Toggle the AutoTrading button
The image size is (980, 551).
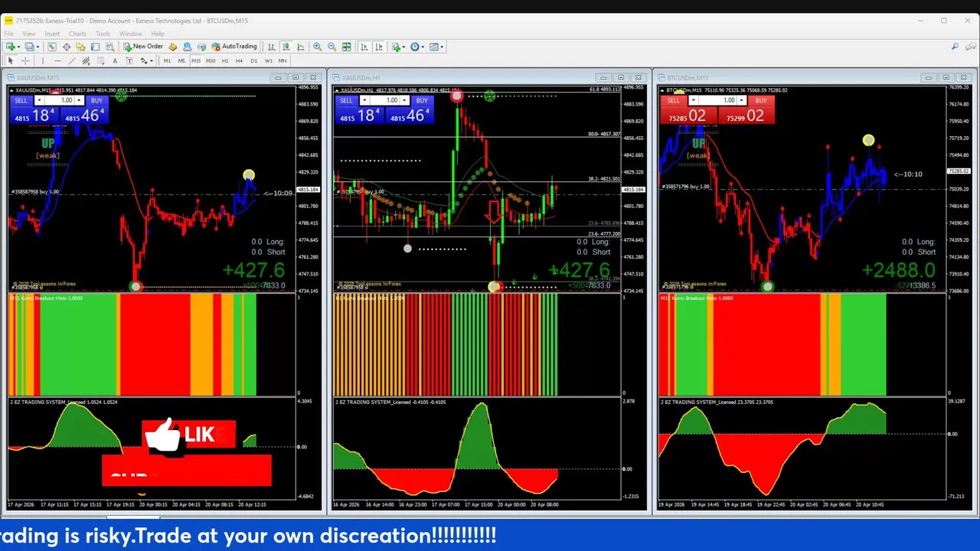(x=234, y=47)
